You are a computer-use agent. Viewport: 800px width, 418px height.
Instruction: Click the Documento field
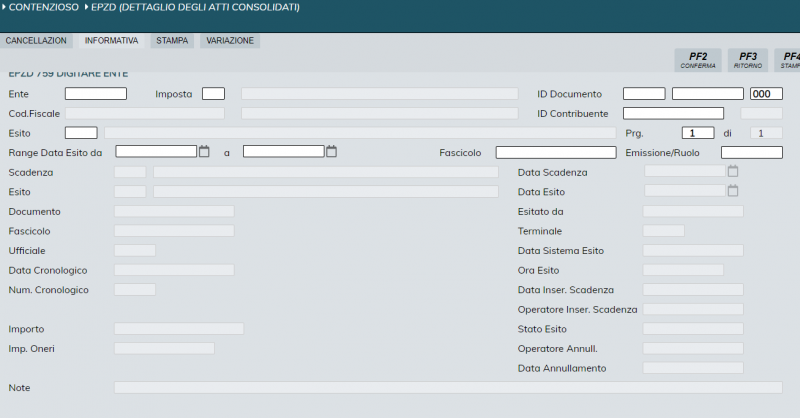pos(174,211)
